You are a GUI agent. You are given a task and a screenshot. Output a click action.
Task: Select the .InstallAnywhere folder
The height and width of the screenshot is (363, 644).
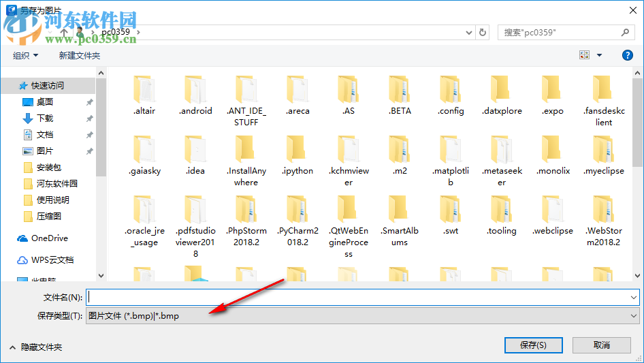pos(246,161)
